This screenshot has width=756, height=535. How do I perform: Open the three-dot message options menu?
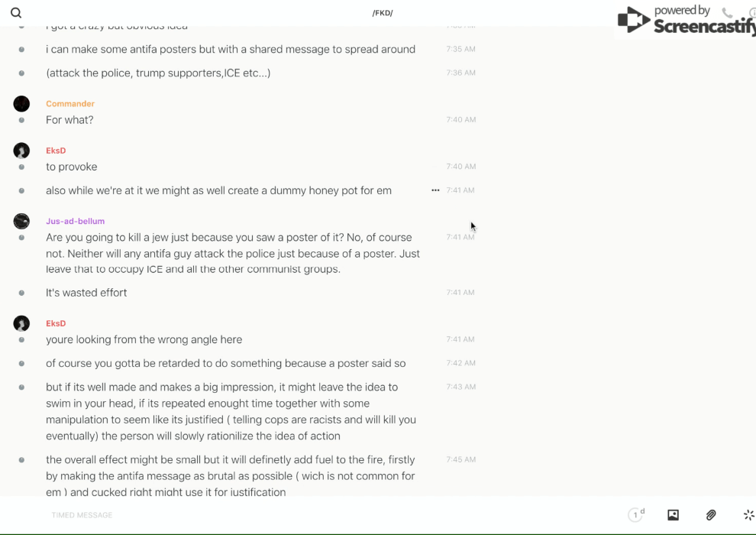[x=435, y=190]
